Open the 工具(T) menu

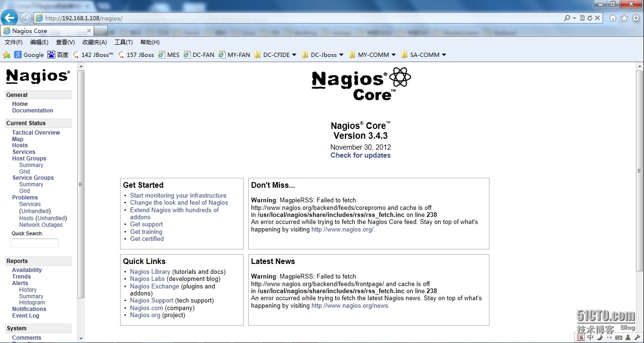(123, 42)
